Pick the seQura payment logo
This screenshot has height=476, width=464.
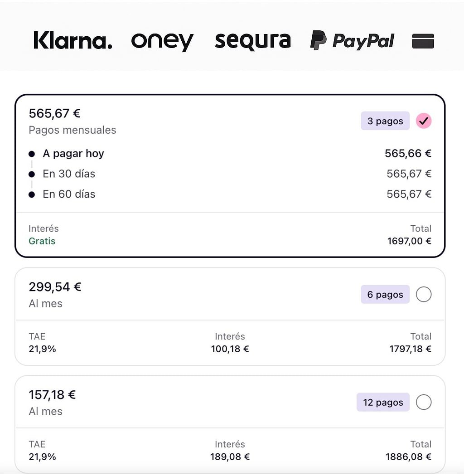(x=252, y=41)
